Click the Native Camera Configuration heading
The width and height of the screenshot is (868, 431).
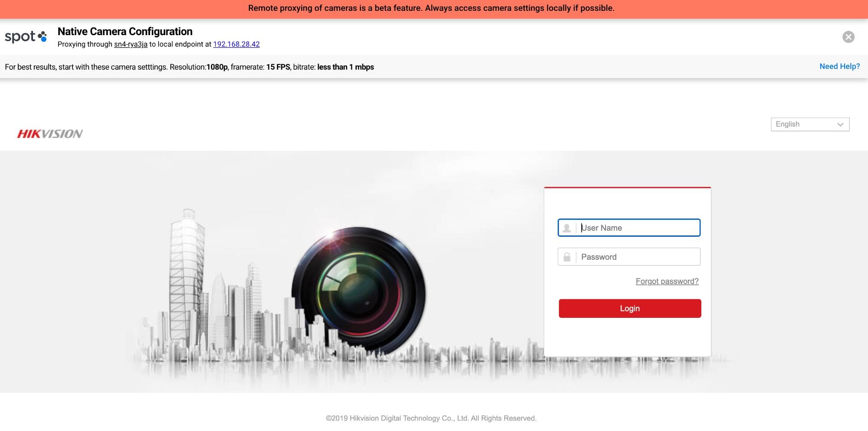[125, 32]
